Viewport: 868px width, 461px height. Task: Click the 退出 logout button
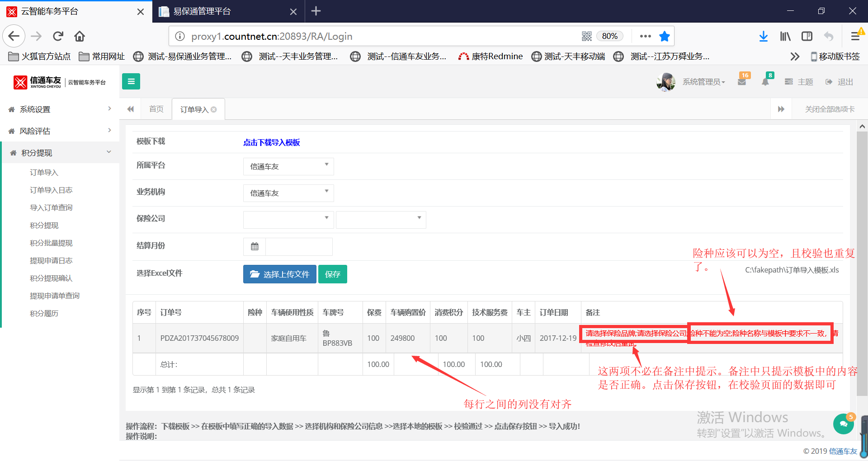tap(840, 82)
